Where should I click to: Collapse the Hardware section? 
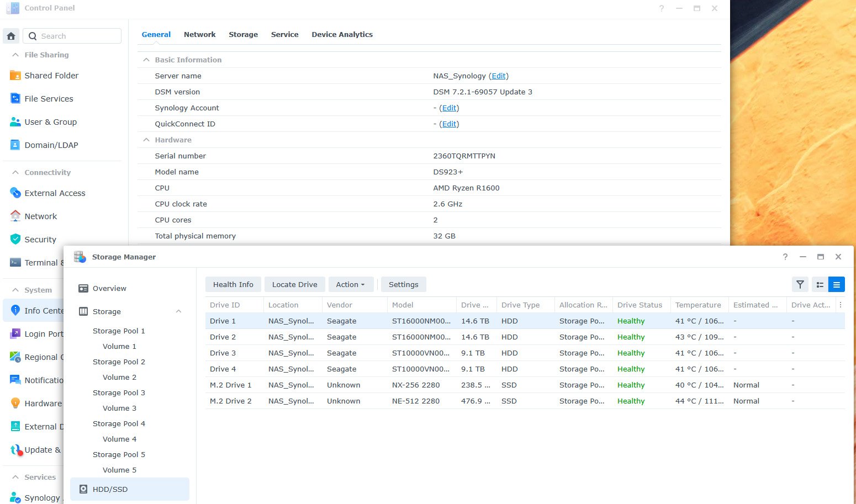146,140
